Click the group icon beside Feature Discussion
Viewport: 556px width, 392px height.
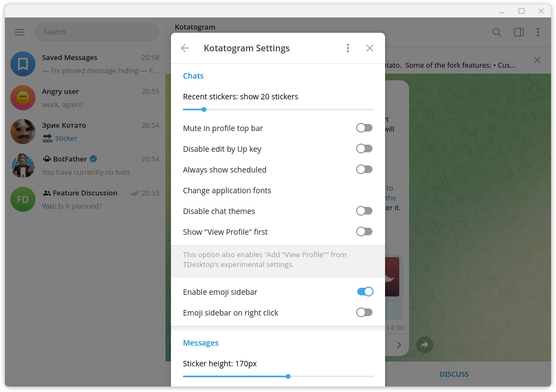(x=47, y=193)
